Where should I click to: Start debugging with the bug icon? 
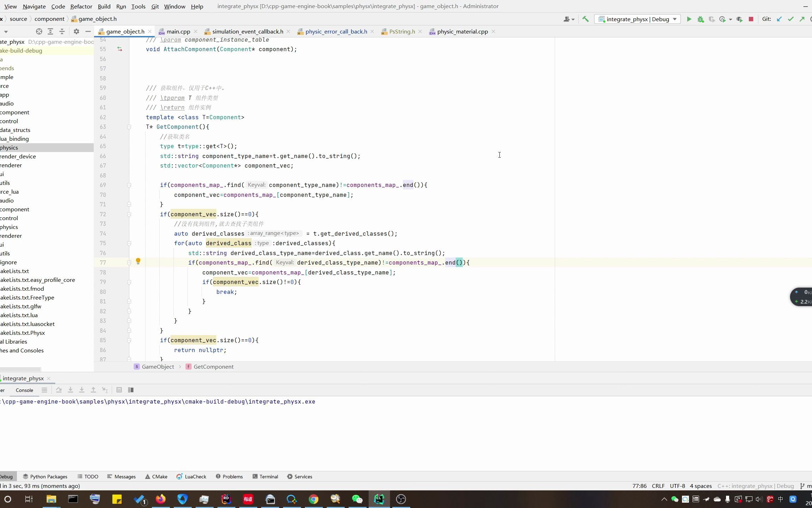tap(701, 19)
